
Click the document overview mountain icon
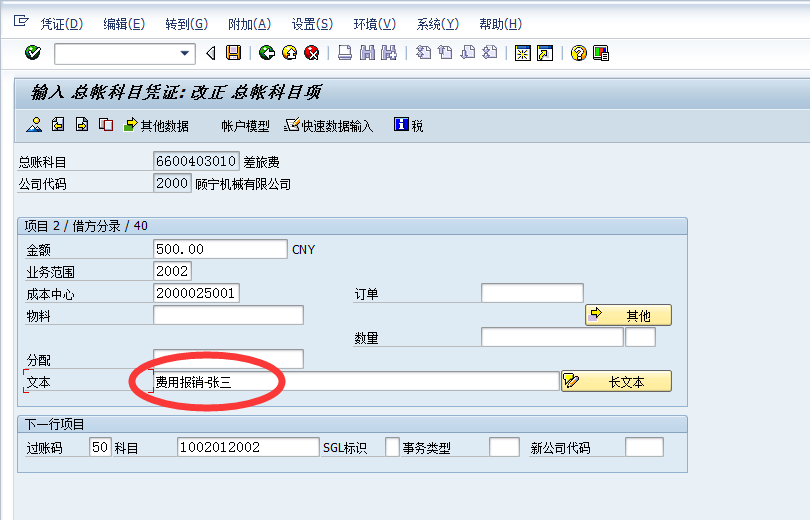click(x=34, y=124)
